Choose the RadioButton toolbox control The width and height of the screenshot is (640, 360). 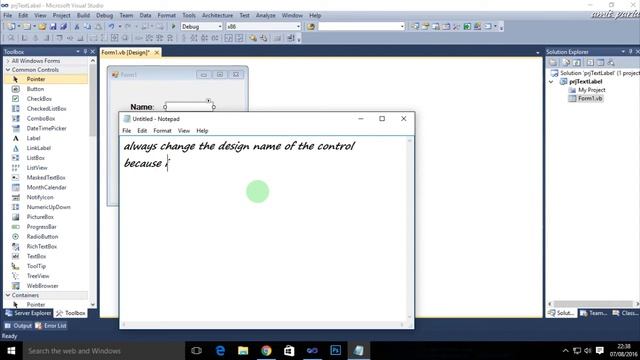[x=42, y=237]
